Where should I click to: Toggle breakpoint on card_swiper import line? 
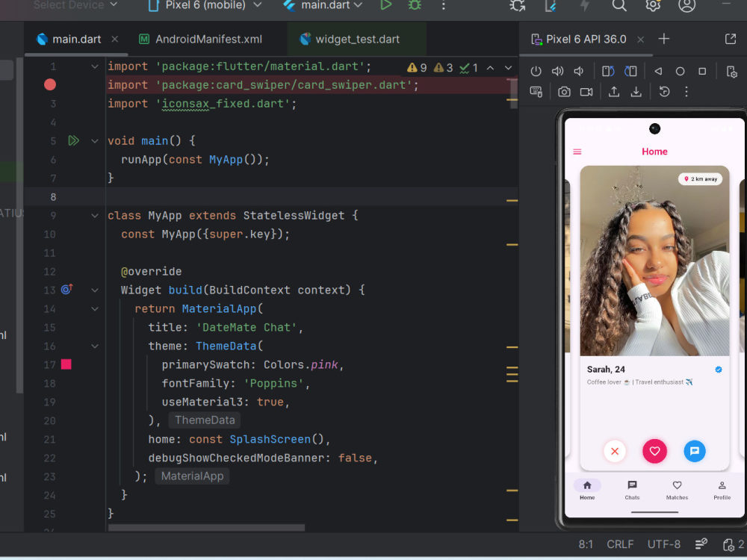coord(50,85)
